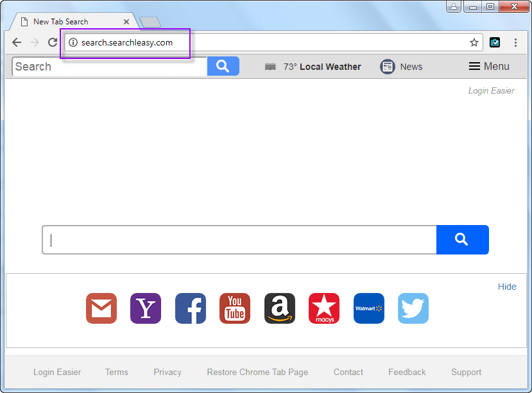The image size is (532, 393).
Task: Go back with the browser back arrow
Action: [17, 42]
